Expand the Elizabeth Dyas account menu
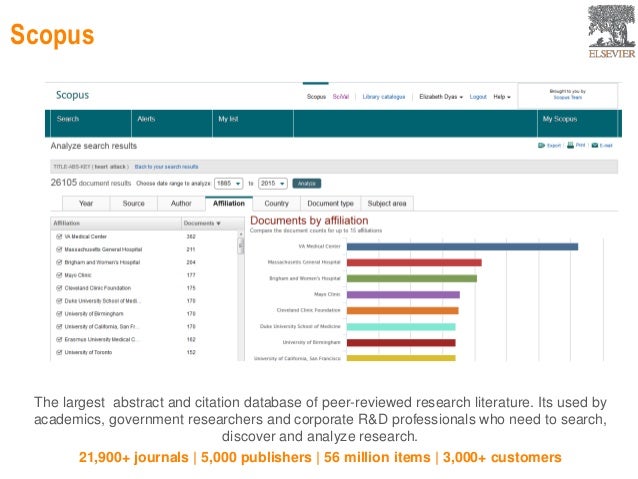The width and height of the screenshot is (638, 479). (441, 97)
